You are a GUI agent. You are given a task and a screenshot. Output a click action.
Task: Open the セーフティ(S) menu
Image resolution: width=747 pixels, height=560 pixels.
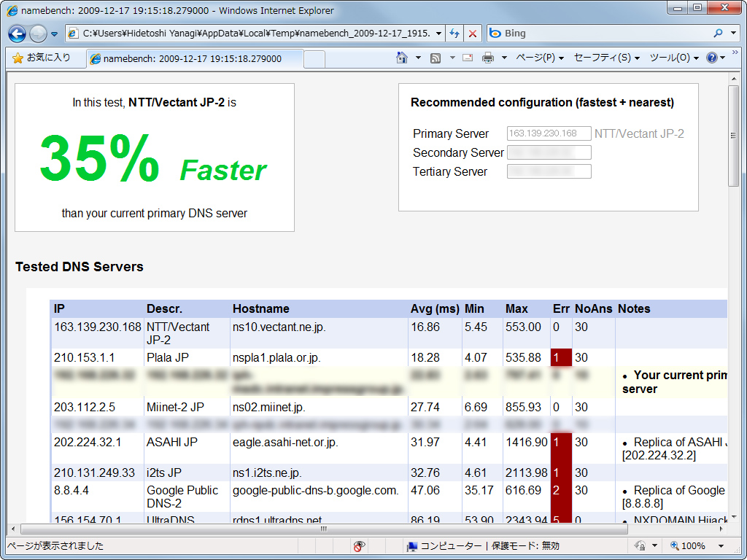point(606,58)
